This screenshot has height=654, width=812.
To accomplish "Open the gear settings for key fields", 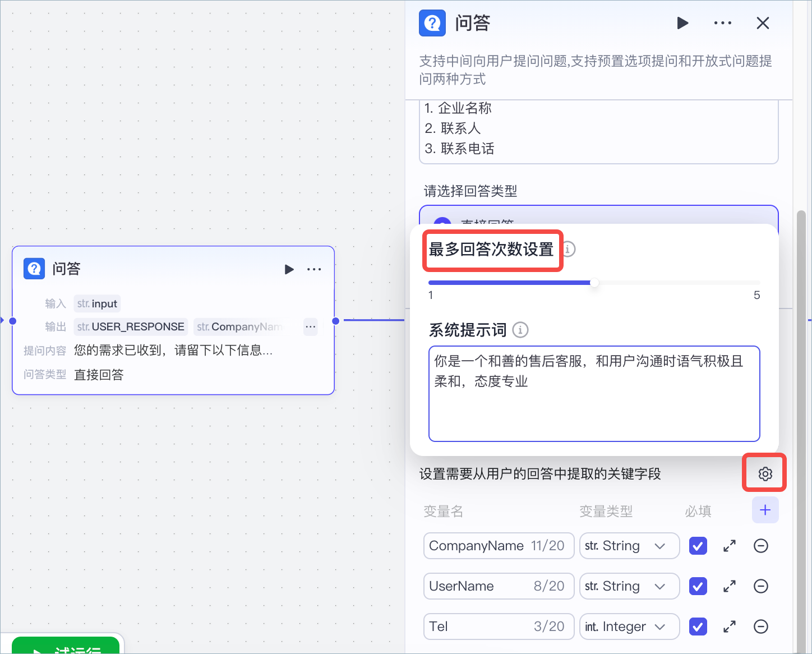I will click(x=765, y=474).
